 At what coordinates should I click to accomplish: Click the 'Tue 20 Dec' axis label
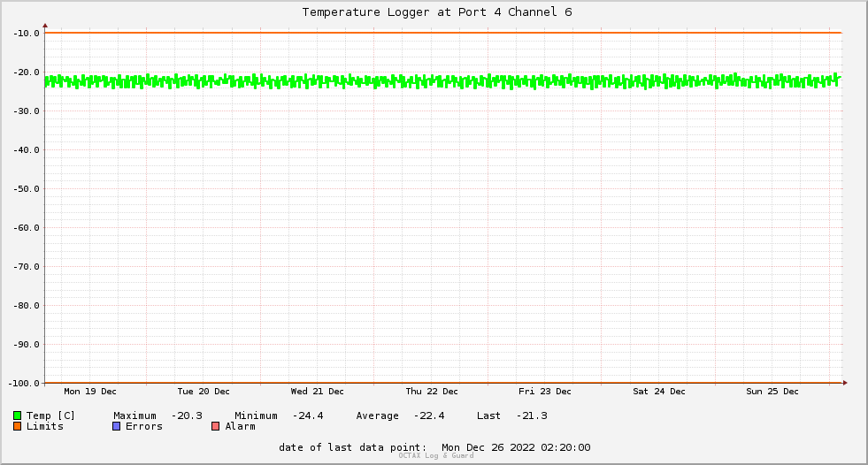click(204, 392)
